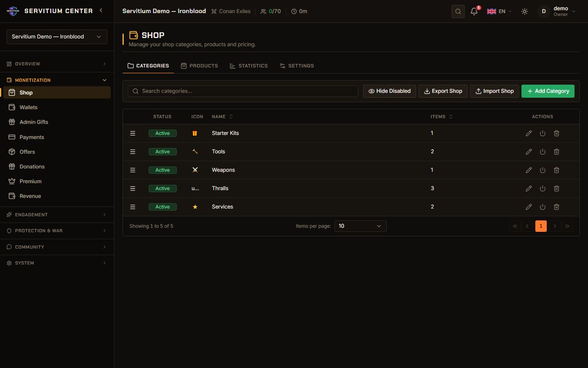
Task: Switch to the Products tab
Action: [x=199, y=66]
